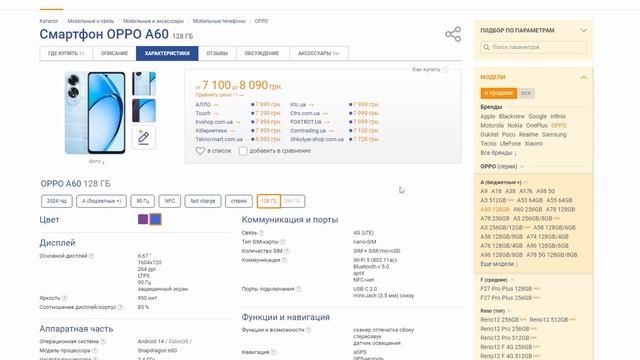This screenshot has width=640, height=360.
Task: Click help icon next to Основной дисплей
Action: click(x=91, y=256)
